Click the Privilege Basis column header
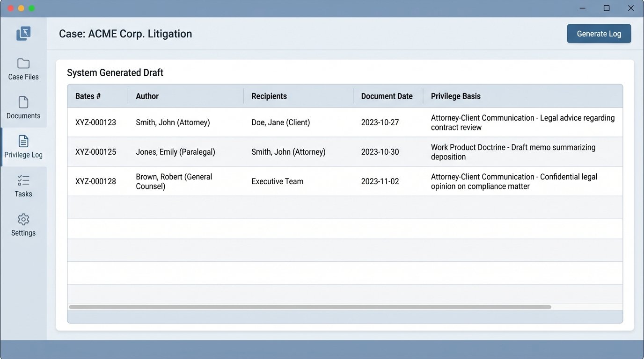The image size is (644, 359). [455, 96]
